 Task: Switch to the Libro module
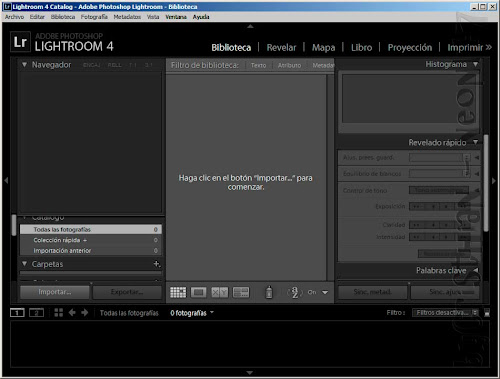tap(361, 48)
